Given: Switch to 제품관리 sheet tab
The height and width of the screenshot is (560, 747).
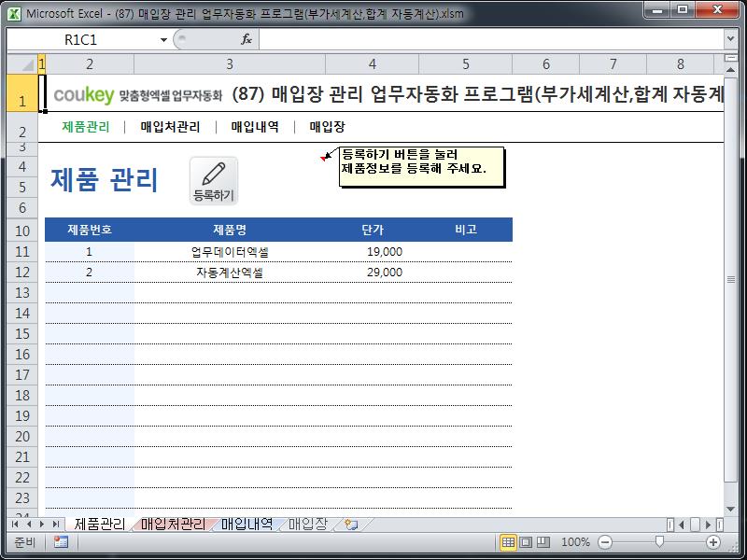Looking at the screenshot, I should (x=100, y=525).
